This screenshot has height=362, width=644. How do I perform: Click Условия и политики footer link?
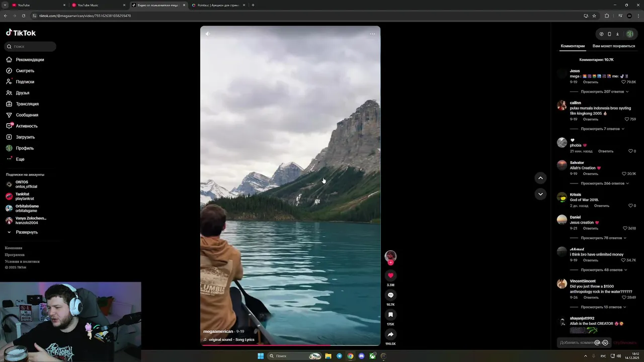22,261
